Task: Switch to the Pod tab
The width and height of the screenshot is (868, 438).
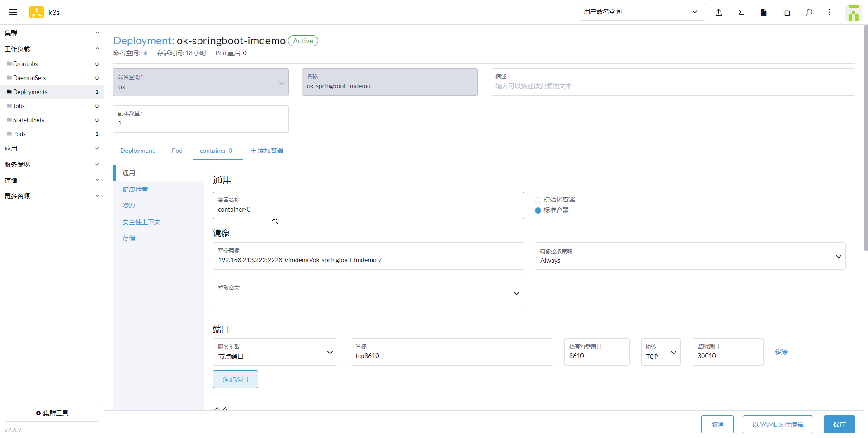Action: (x=177, y=151)
